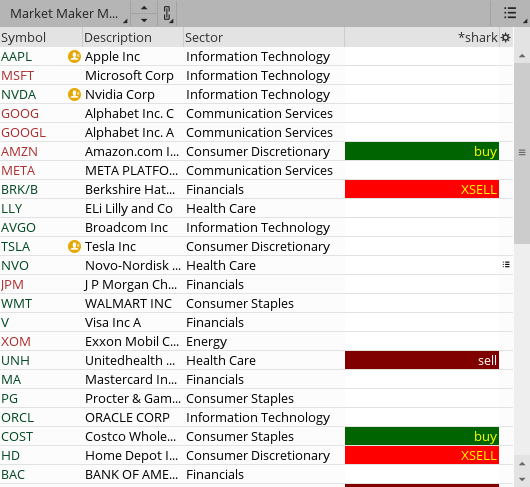The image size is (530, 487).
Task: Click the NVDA earnings alert icon
Action: (x=74, y=95)
